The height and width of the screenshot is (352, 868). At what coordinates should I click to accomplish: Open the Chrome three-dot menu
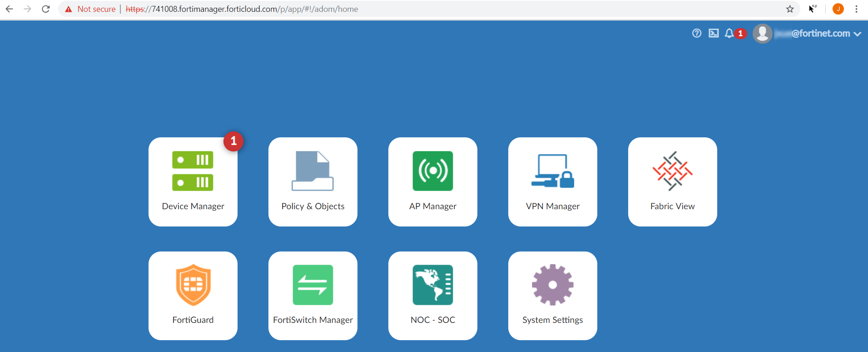point(856,9)
